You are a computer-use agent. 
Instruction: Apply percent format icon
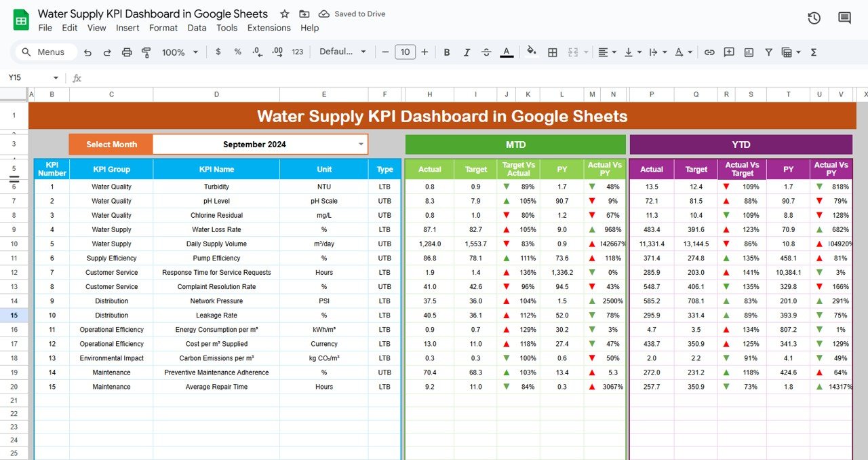coord(237,52)
